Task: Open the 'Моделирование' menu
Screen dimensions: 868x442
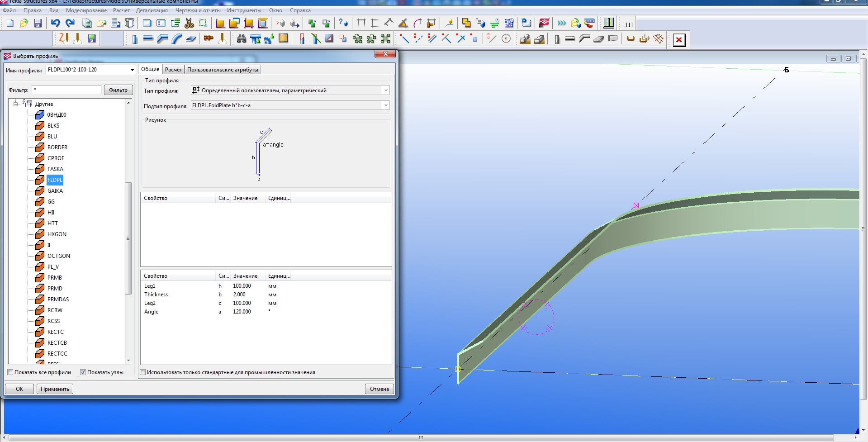Action: tap(86, 10)
